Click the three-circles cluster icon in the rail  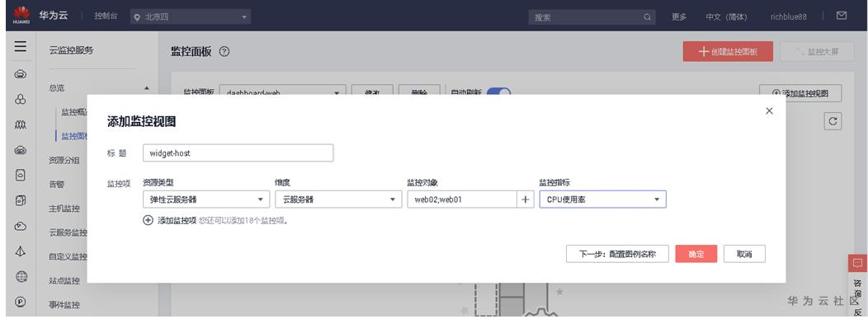tap(21, 100)
